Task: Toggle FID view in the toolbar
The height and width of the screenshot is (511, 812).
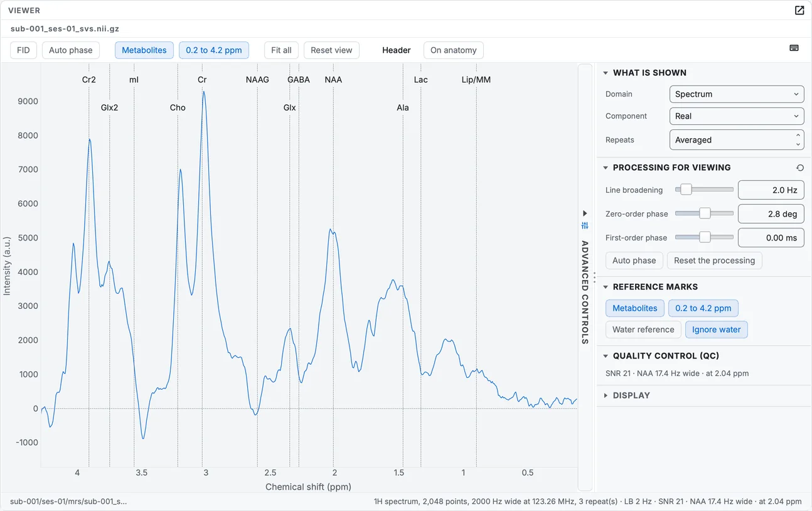Action: (x=23, y=50)
